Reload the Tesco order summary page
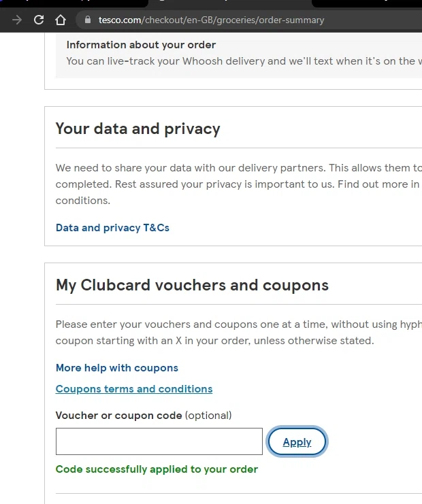This screenshot has width=422, height=504. 39,20
